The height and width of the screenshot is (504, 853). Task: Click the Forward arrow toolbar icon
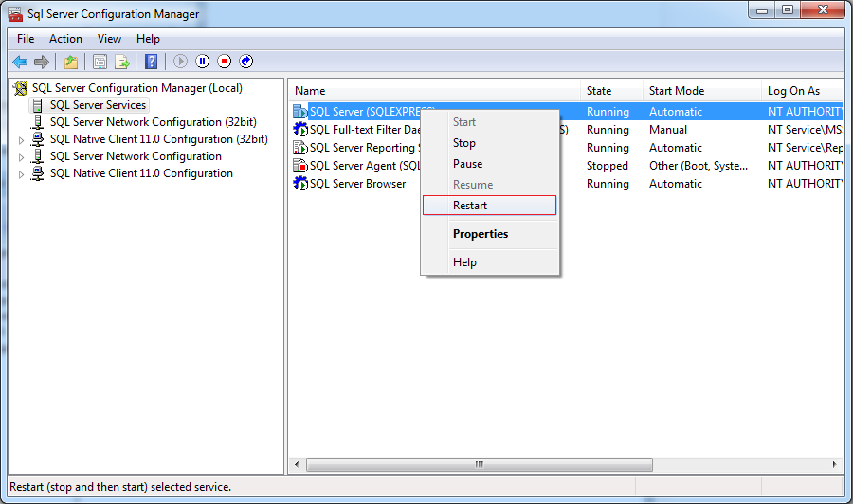42,62
